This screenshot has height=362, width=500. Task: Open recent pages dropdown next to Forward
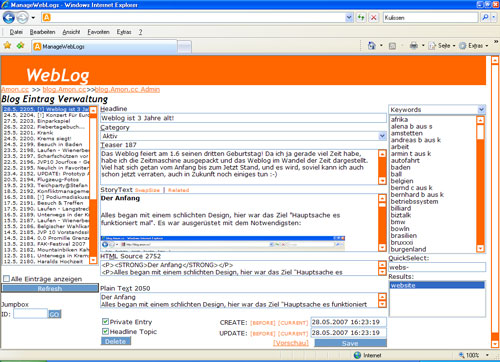coord(33,18)
